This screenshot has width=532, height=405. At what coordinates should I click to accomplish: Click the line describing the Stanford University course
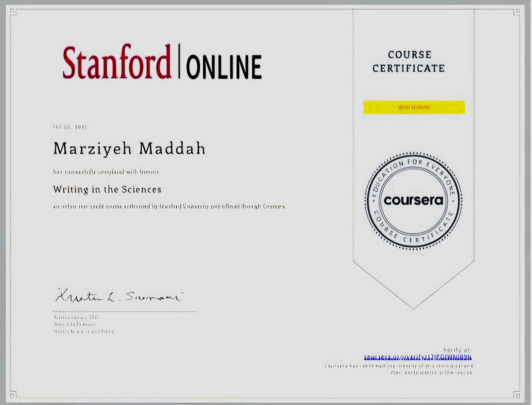pos(169,206)
